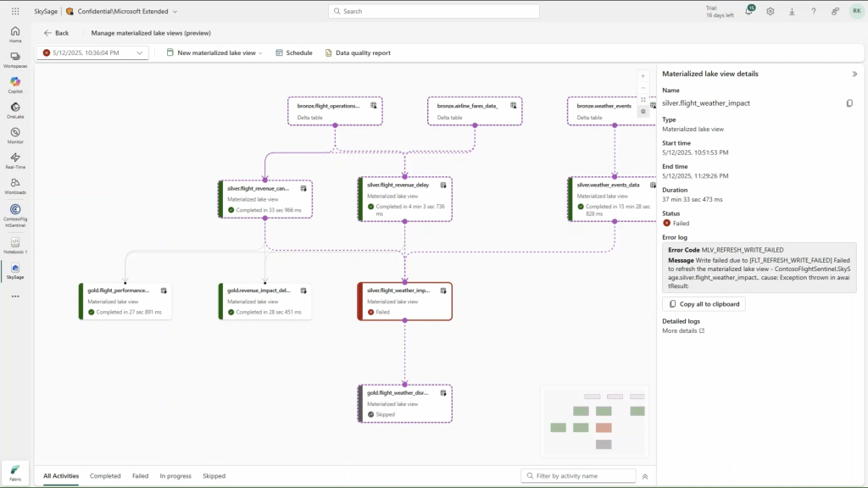Click the Fabric icon at the sidebar bottom
The width and height of the screenshot is (868, 488).
(x=15, y=473)
